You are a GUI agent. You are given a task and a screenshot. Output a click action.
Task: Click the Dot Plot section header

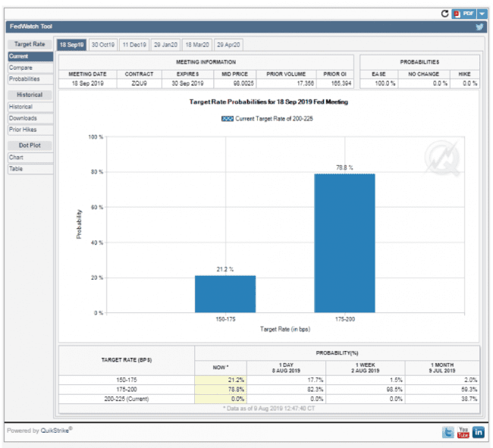30,146
